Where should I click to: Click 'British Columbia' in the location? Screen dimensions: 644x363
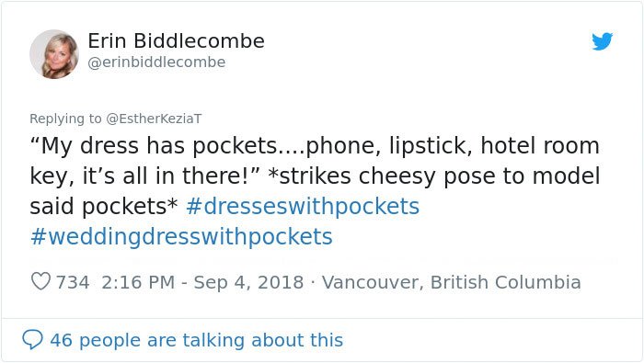506,282
